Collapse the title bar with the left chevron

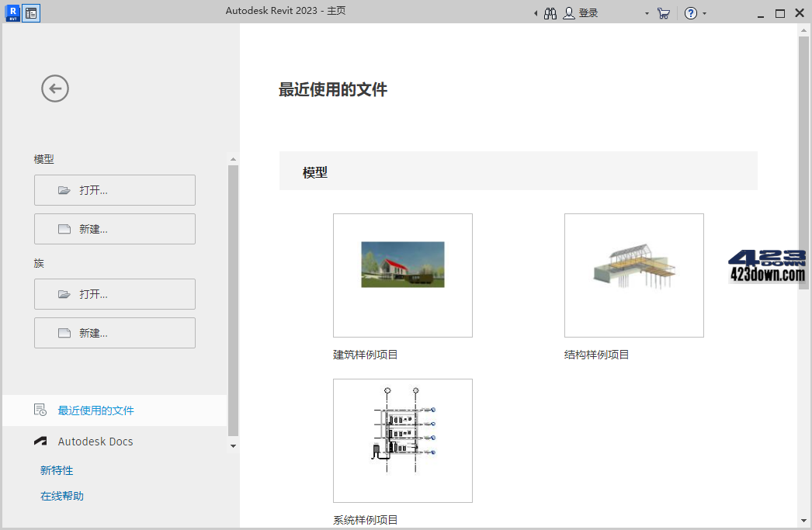534,13
